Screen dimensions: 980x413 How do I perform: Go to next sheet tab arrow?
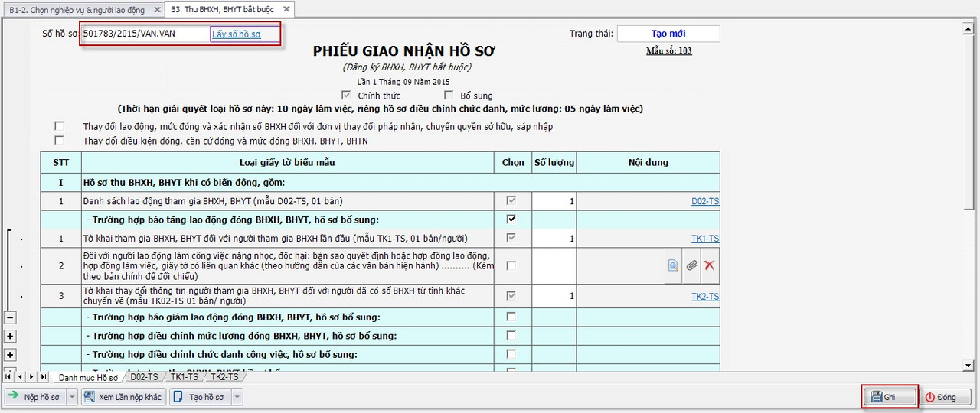(x=32, y=376)
